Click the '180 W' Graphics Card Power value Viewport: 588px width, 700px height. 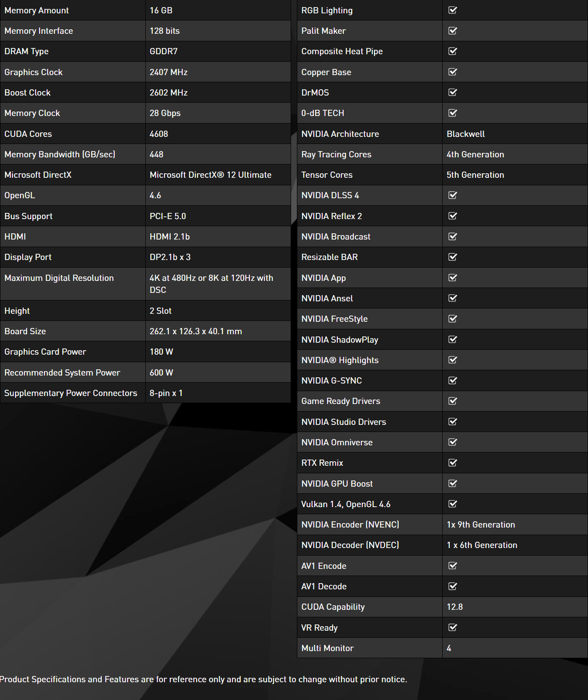161,352
